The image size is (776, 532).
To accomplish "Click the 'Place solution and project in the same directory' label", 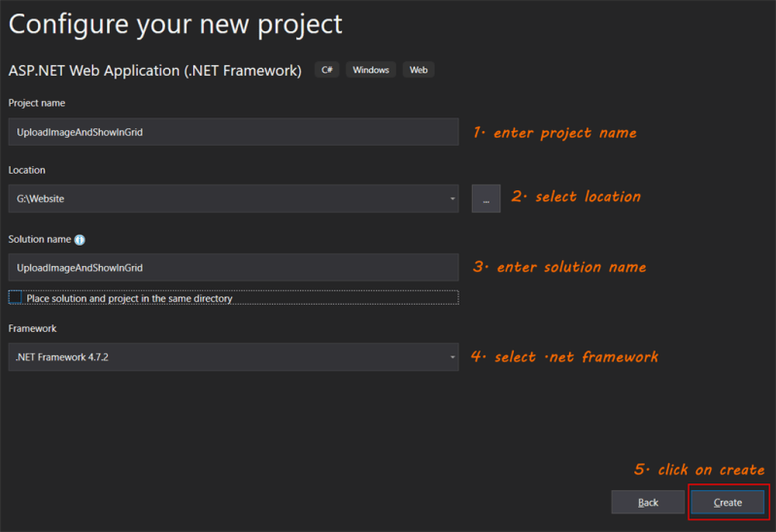I will click(x=129, y=298).
